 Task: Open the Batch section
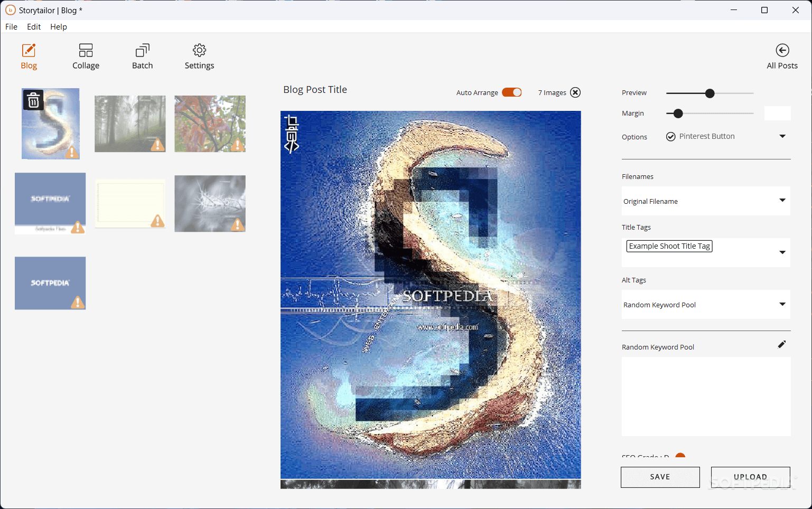click(142, 56)
